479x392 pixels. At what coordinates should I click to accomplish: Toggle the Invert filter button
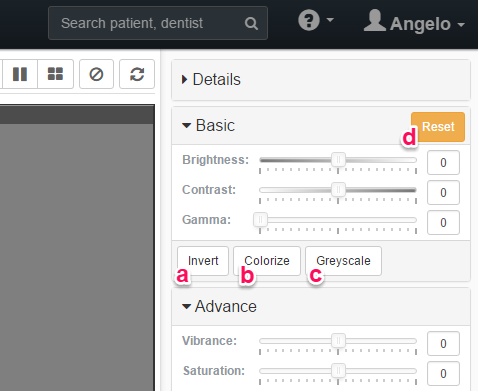tap(203, 261)
